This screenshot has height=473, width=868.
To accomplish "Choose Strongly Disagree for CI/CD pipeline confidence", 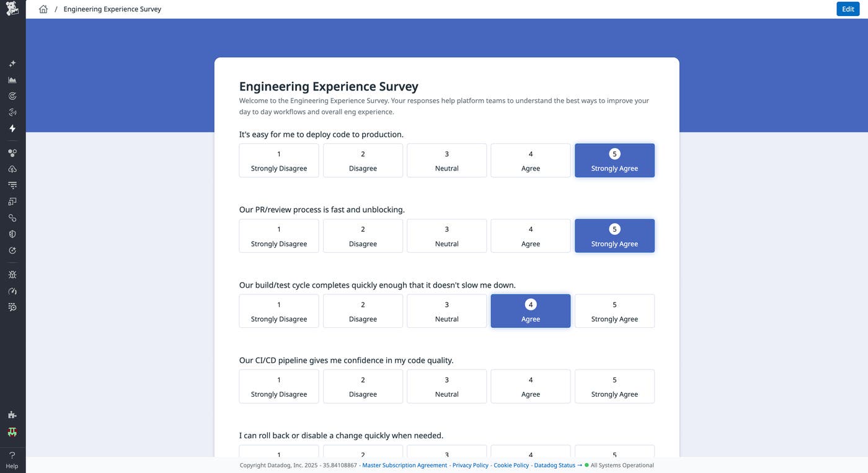I will [278, 386].
